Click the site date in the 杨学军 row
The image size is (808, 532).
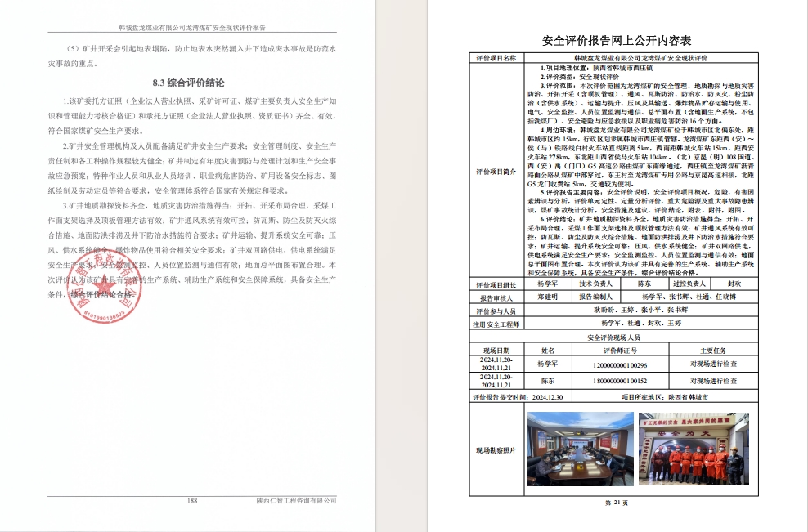tap(496, 364)
